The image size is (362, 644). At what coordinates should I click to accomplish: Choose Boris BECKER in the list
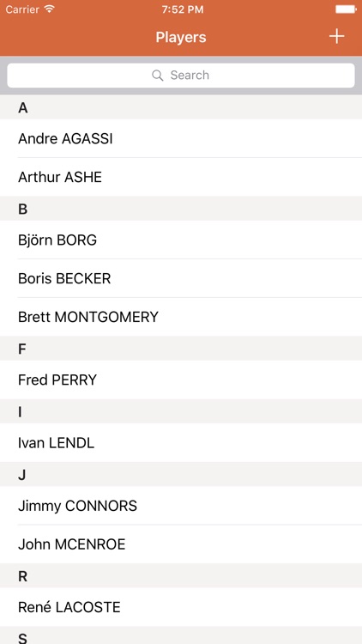(181, 278)
